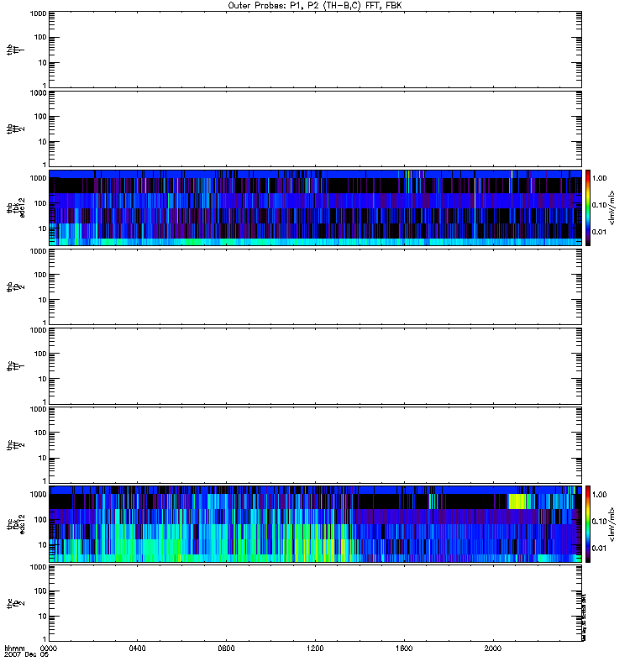Click the '0.01' label on the thb color bar
This screenshot has width=630, height=672.
(599, 233)
